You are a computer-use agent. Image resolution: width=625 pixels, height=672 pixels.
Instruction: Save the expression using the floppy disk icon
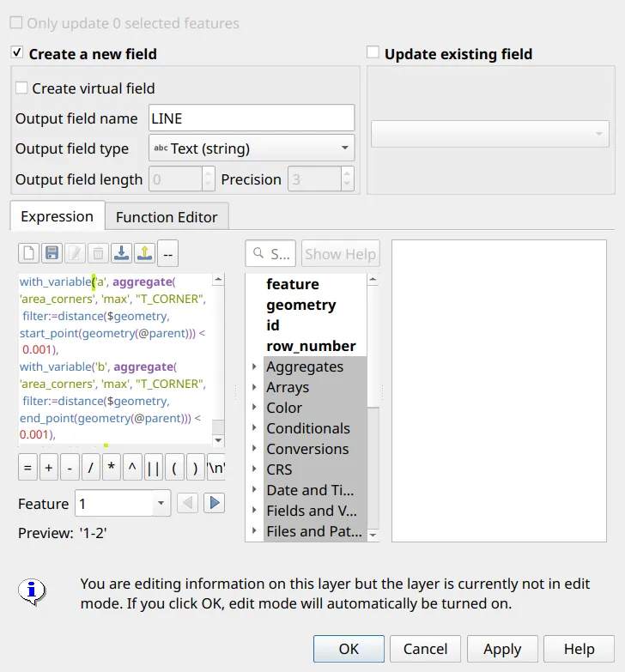52,253
